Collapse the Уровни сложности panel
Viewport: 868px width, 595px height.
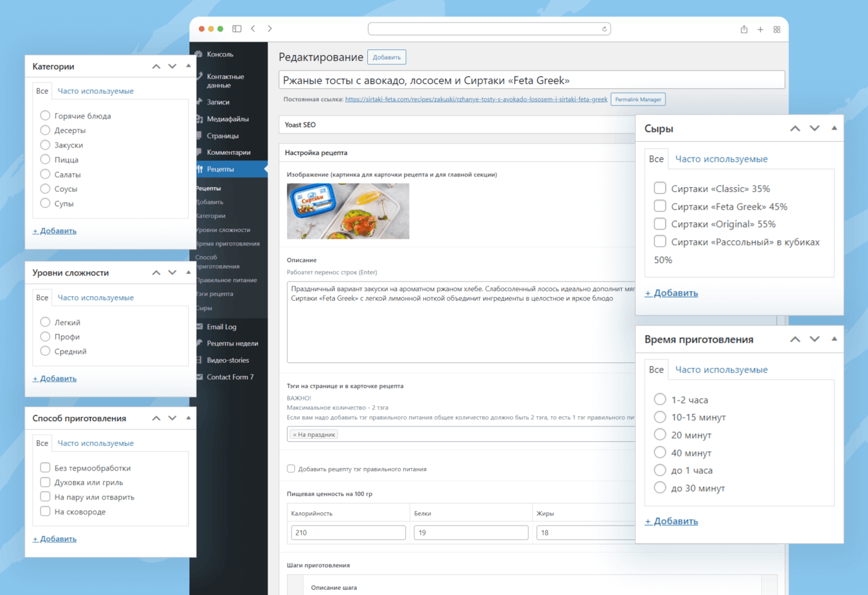[x=188, y=272]
